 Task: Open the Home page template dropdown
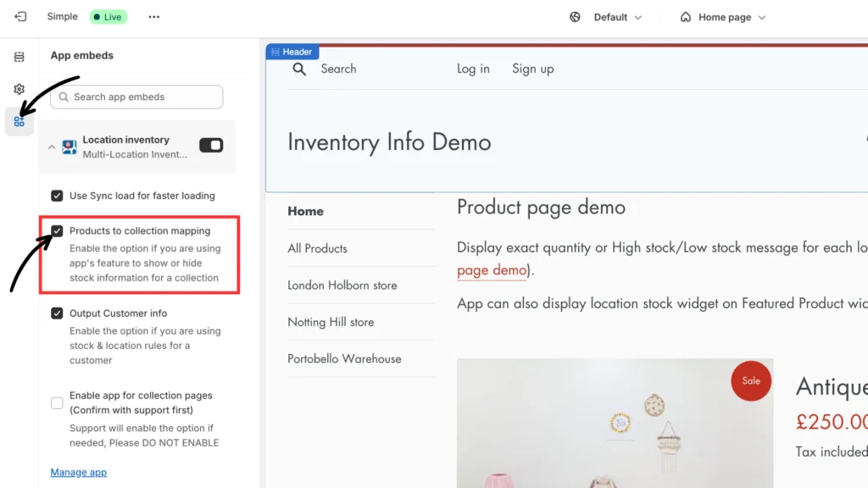(723, 17)
